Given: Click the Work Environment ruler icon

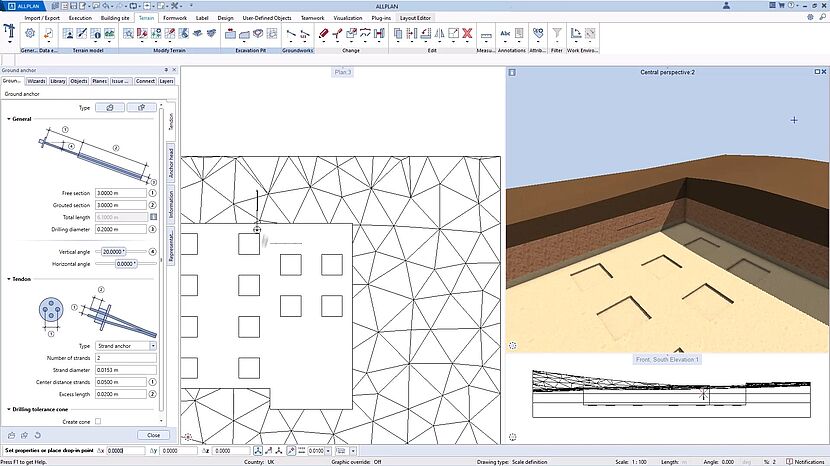Looking at the screenshot, I should [576, 33].
